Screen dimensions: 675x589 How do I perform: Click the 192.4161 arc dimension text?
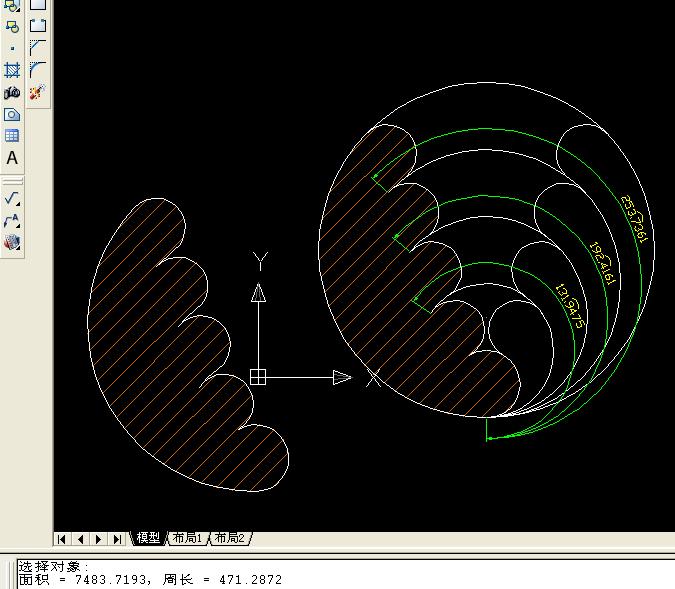pos(603,264)
